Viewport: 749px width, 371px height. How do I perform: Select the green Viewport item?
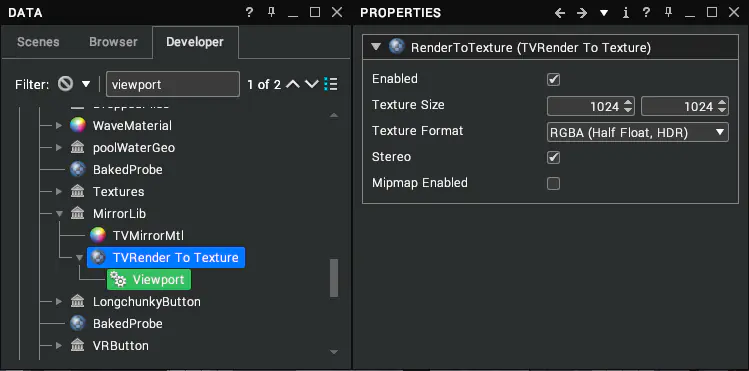tap(149, 280)
